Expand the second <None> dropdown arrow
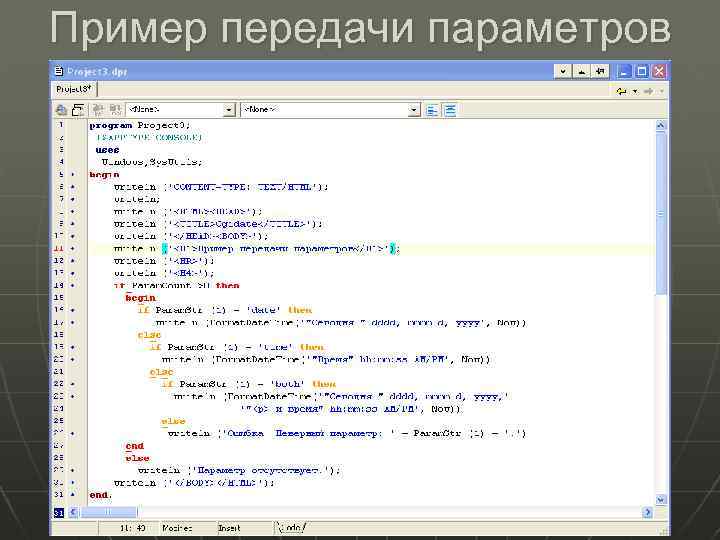The image size is (720, 540). tap(414, 110)
